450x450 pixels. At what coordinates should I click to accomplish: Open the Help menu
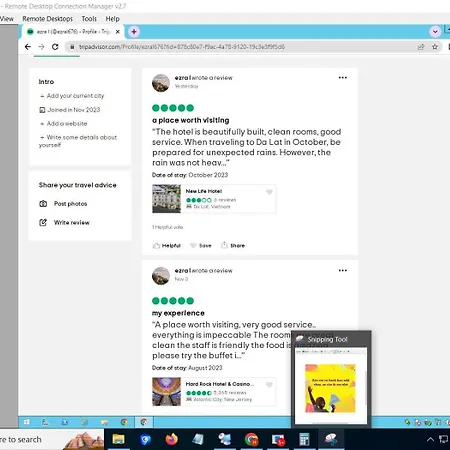point(112,19)
